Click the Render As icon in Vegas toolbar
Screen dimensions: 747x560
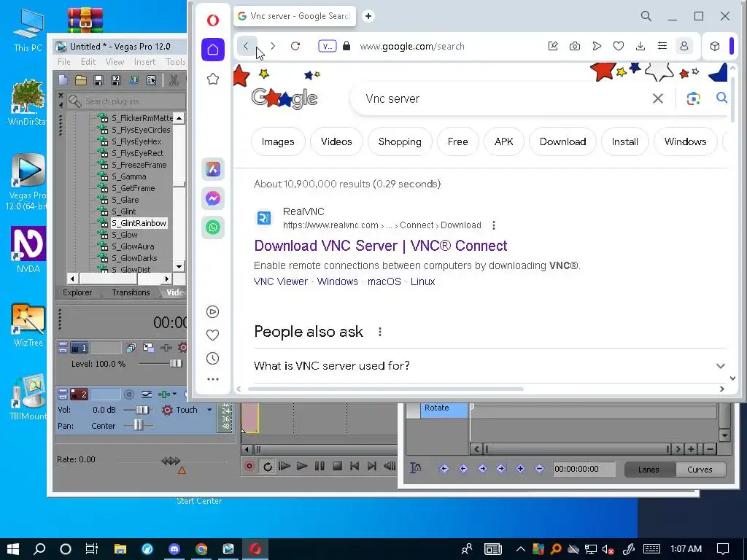[x=134, y=80]
